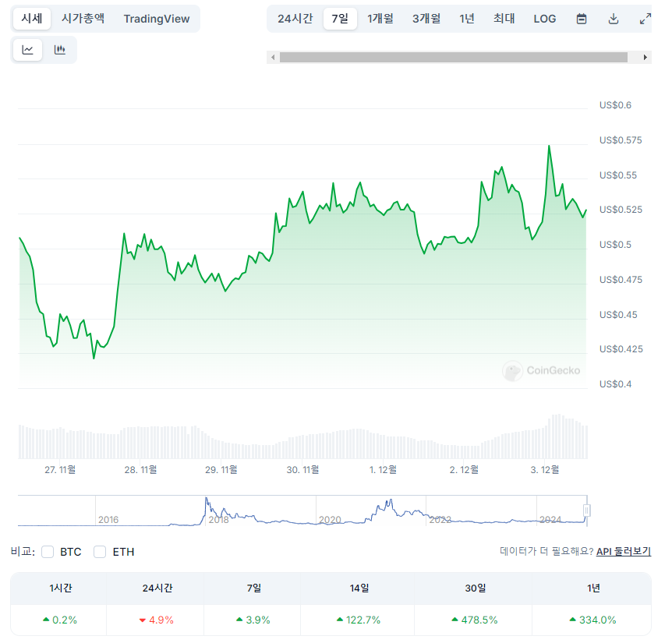This screenshot has width=672, height=643.
Task: Choose the 7일 time range
Action: (340, 19)
